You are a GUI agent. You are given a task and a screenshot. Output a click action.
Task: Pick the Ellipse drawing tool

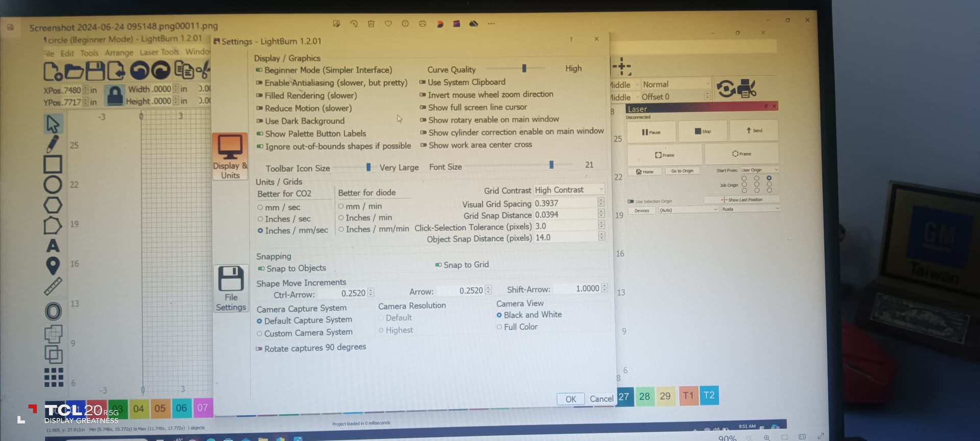point(53,185)
